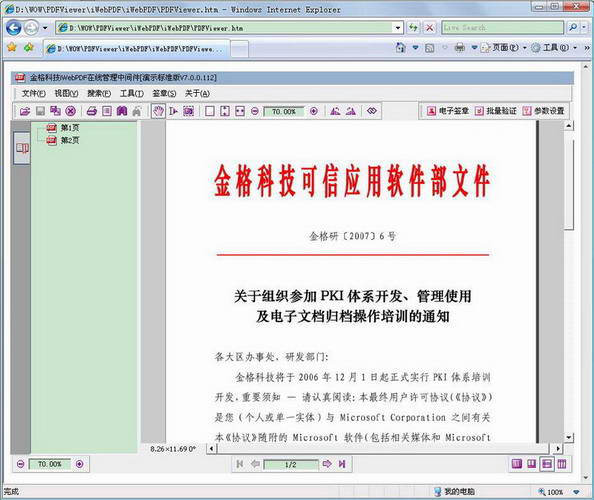Viewport: 594px width, 500px height.
Task: Click the Live Search input box
Action: pyautogui.click(x=502, y=28)
